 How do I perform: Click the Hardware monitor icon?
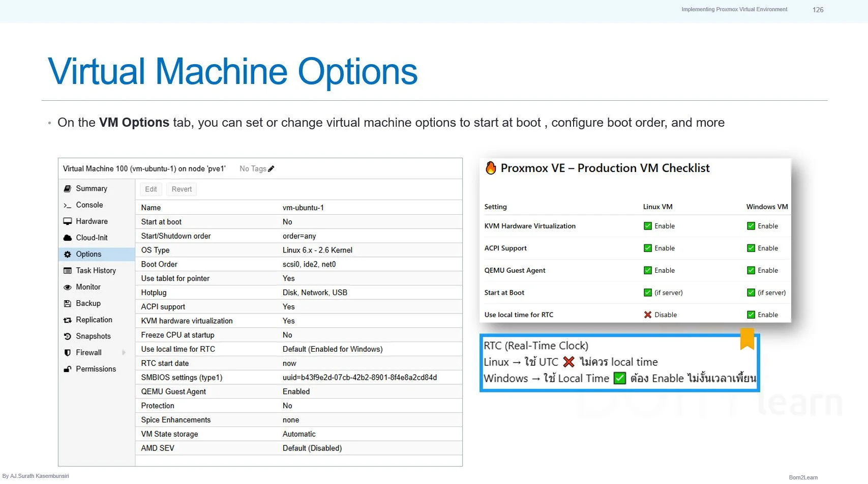tap(67, 221)
